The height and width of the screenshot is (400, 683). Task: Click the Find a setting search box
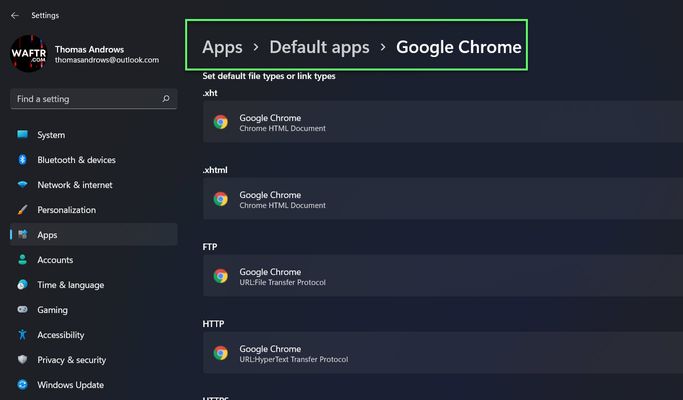(94, 99)
